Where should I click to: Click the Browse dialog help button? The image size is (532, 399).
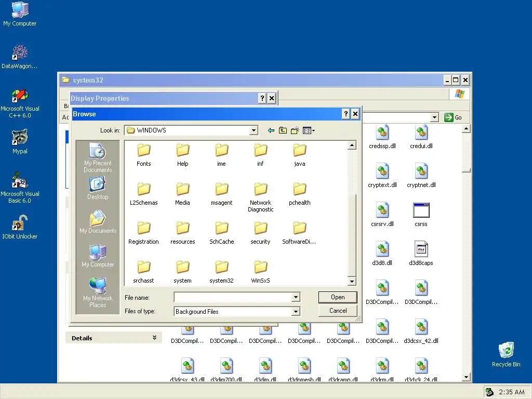click(345, 114)
